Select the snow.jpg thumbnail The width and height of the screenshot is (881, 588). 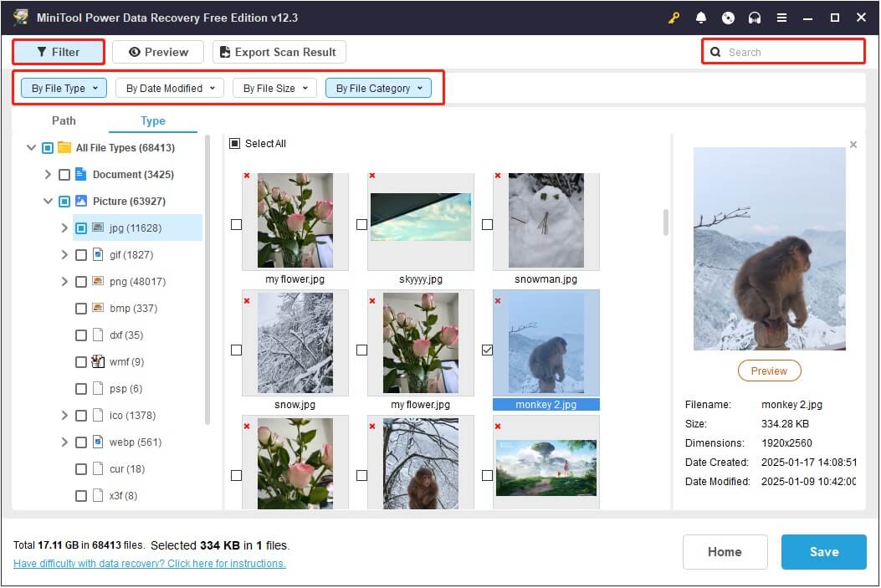(x=295, y=343)
